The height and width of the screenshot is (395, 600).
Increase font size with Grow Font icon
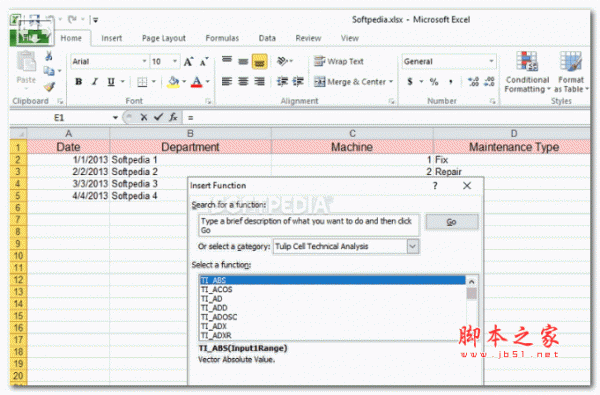coord(188,62)
